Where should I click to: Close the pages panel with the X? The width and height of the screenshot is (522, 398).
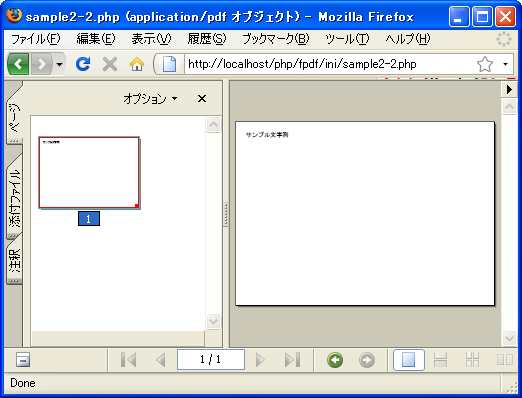click(x=202, y=99)
